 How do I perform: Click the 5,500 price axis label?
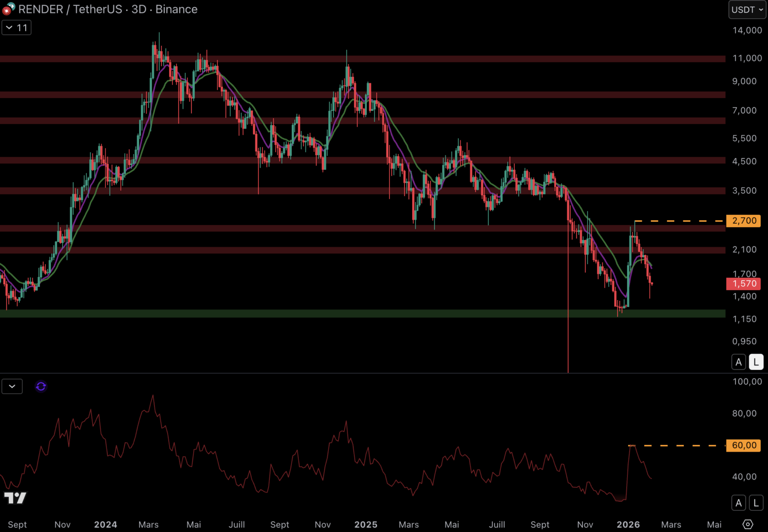click(x=744, y=138)
